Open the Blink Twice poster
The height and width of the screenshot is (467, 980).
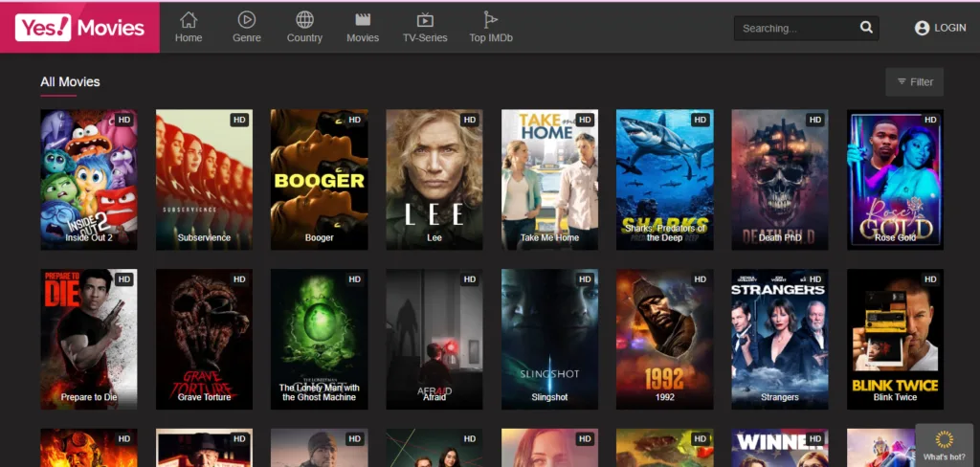point(895,340)
